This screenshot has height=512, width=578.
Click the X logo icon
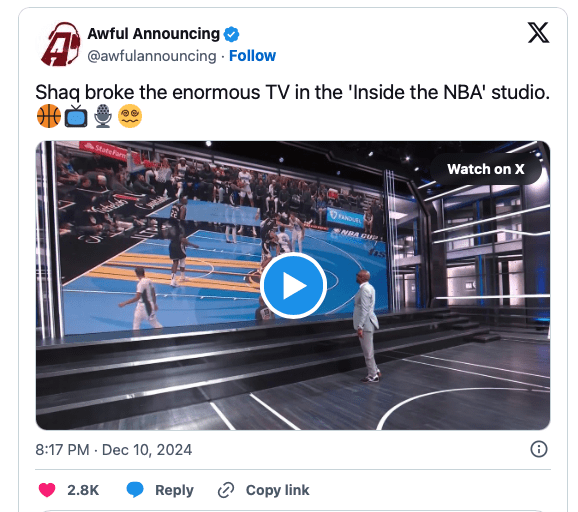click(x=538, y=33)
